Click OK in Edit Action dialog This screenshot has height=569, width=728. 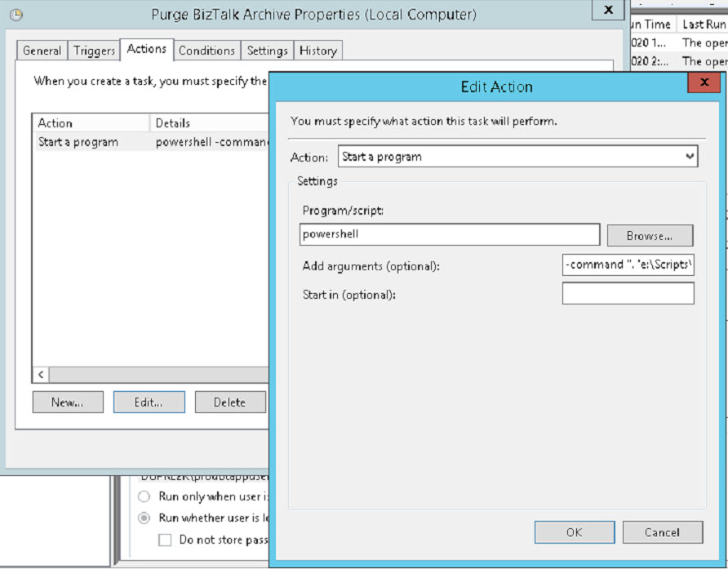(574, 531)
